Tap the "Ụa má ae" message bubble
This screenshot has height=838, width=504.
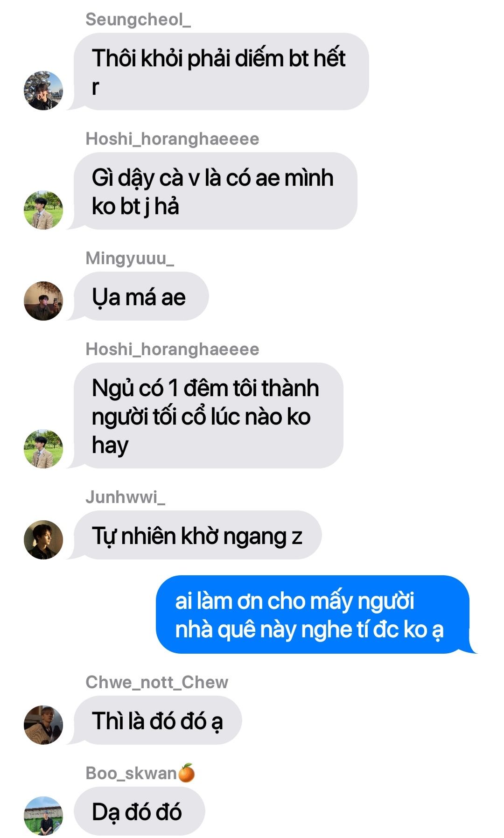pos(141,296)
